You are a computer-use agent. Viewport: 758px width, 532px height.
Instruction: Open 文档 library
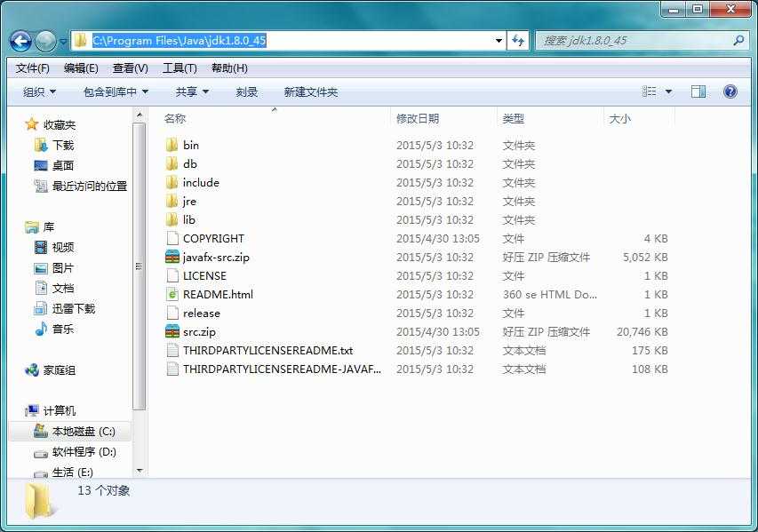pyautogui.click(x=63, y=288)
